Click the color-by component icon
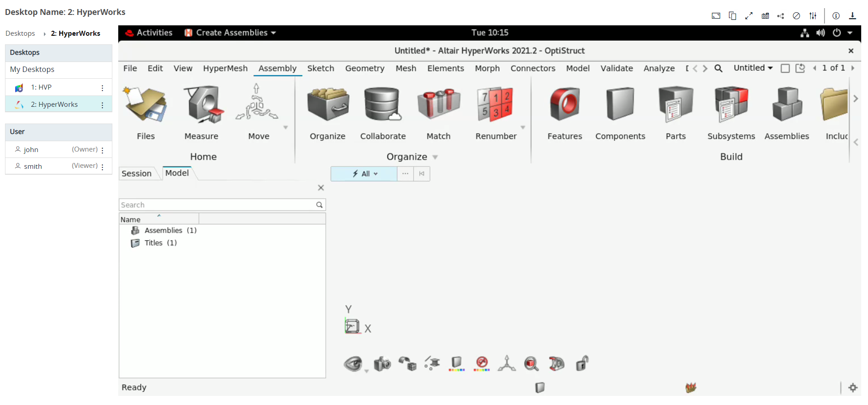 (x=457, y=363)
